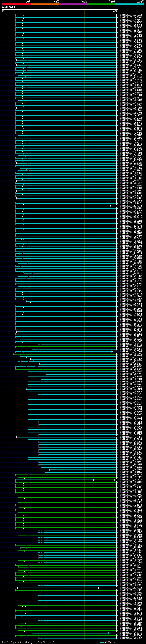
Task: Open the UniRef100_P27495 hit label
Action: [x=131, y=27]
